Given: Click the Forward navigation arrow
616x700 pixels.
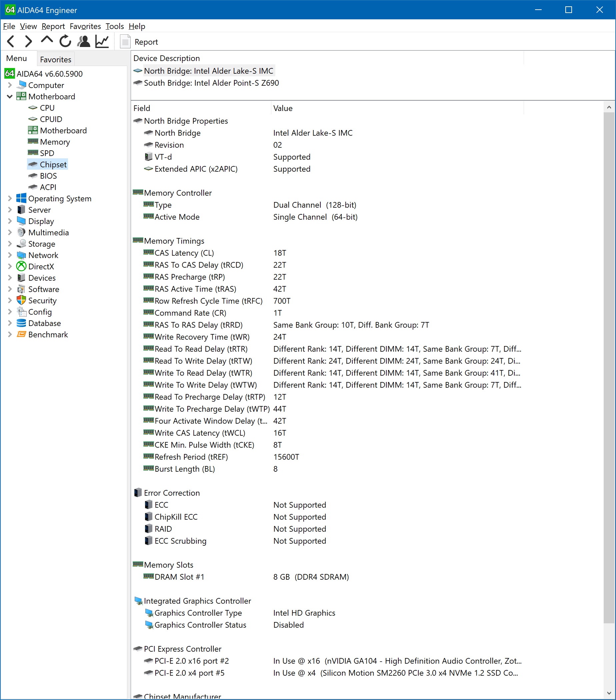Looking at the screenshot, I should [29, 41].
